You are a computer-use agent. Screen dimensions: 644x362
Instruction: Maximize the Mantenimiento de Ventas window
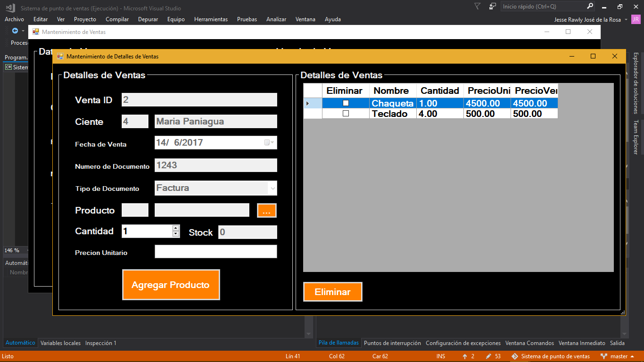point(568,32)
